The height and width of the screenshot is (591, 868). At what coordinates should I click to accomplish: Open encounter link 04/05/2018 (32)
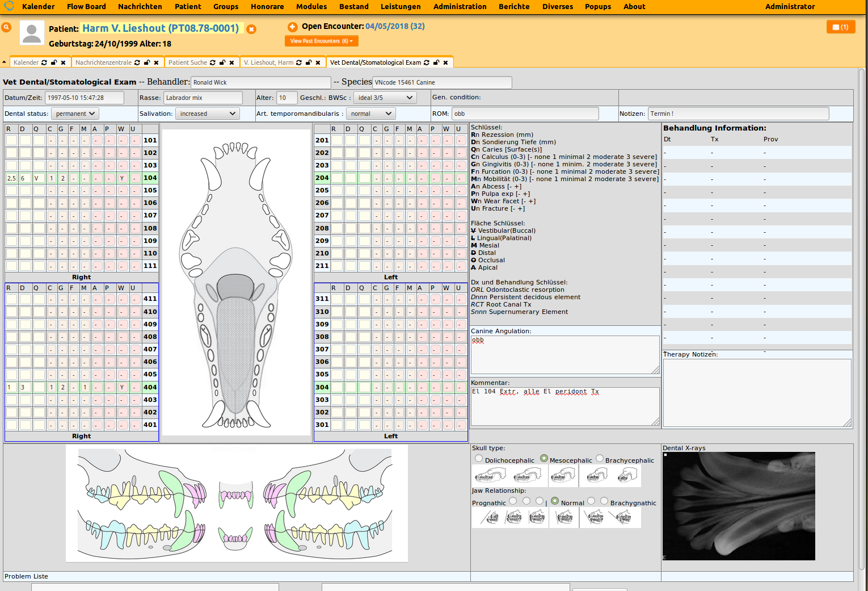pos(395,26)
